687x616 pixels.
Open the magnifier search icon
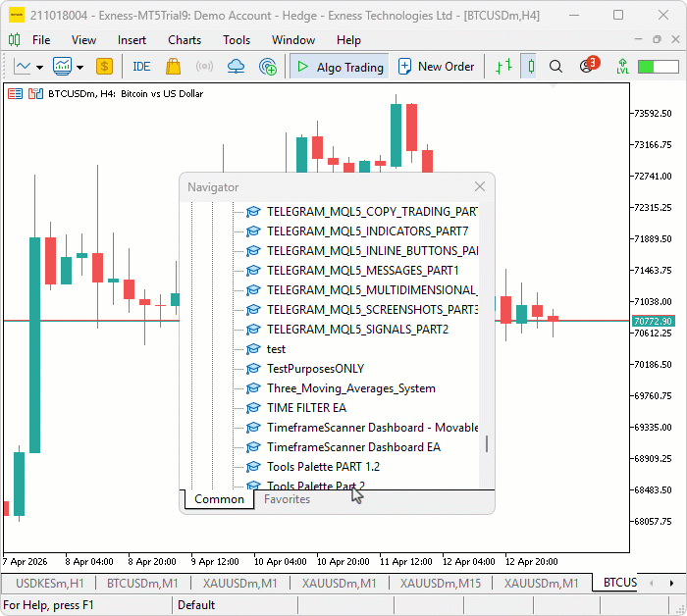click(x=555, y=67)
